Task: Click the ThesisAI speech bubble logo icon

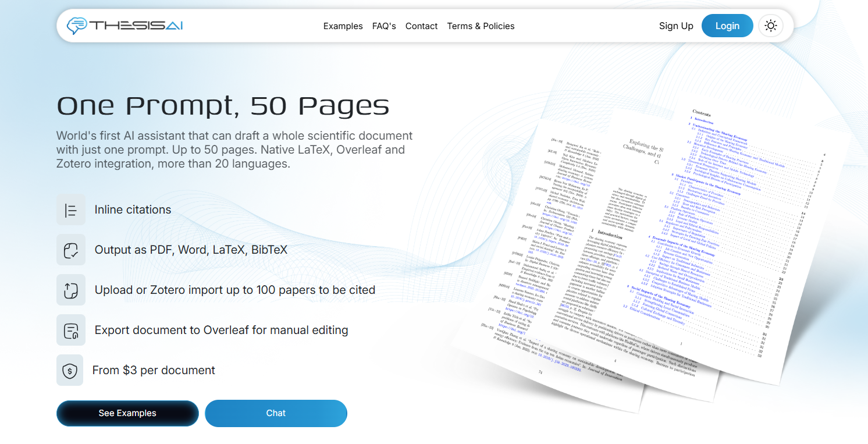Action: [x=77, y=26]
